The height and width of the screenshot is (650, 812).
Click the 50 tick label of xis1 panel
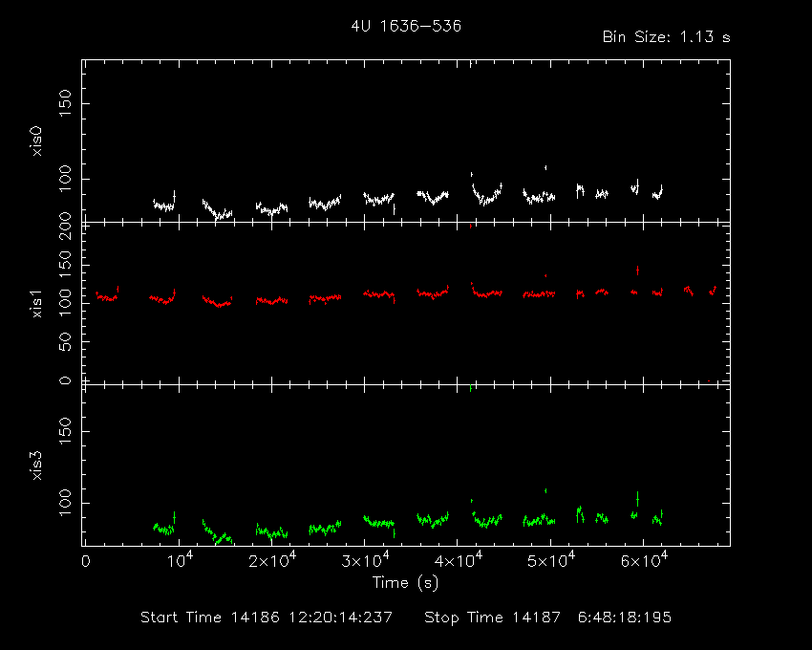(65, 341)
